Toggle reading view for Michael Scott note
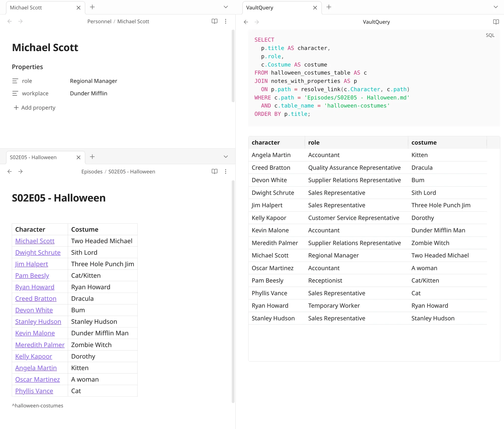This screenshot has height=429, width=504. [x=215, y=21]
